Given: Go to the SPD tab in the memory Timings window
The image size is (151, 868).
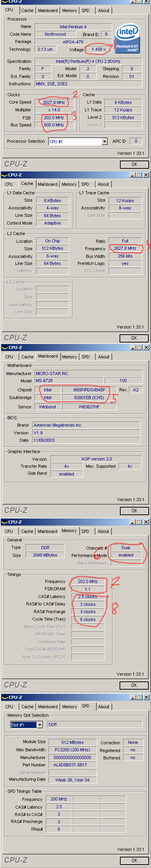Looking at the screenshot, I should click(x=85, y=531).
